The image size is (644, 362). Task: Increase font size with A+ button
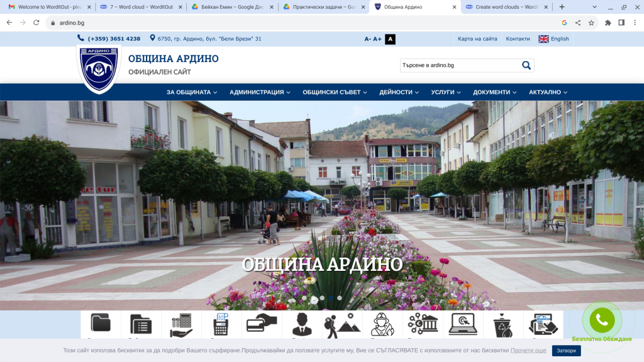(377, 39)
